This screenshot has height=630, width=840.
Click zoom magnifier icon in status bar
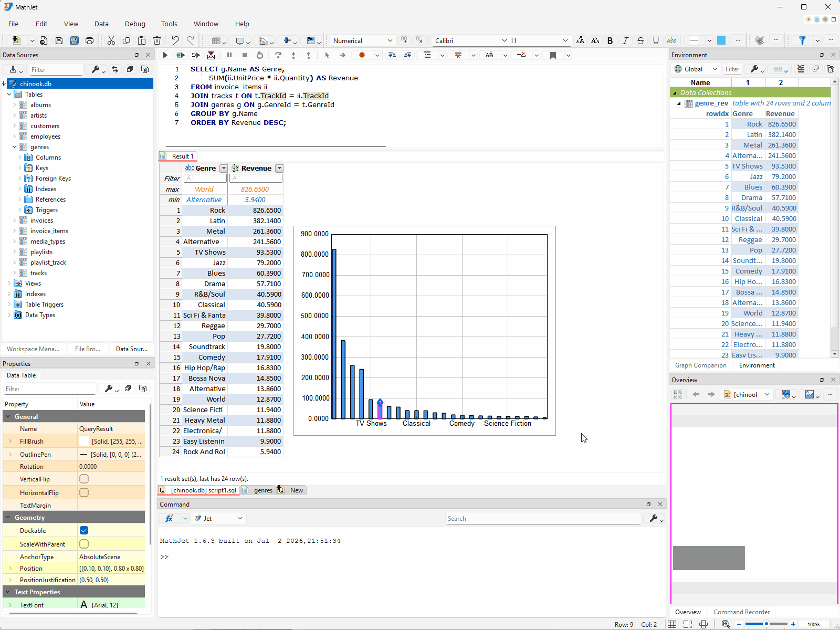pyautogui.click(x=726, y=624)
